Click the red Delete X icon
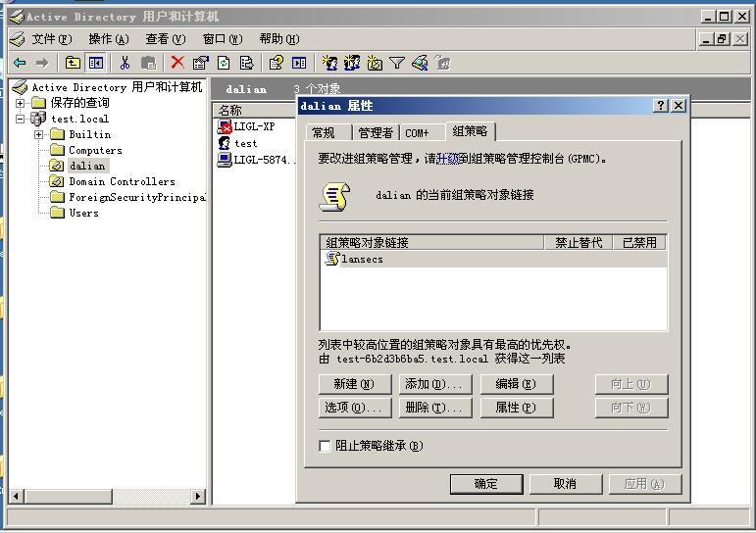 177,62
